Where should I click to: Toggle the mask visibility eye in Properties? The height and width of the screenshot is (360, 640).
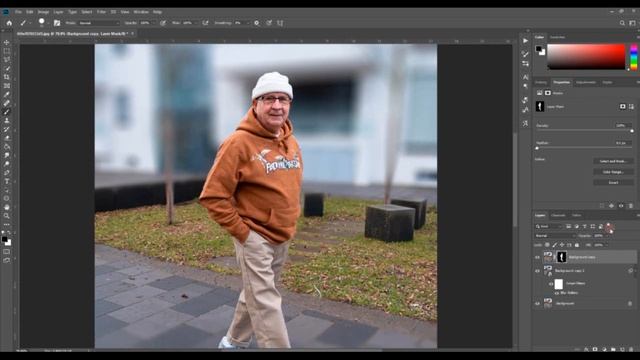click(621, 206)
